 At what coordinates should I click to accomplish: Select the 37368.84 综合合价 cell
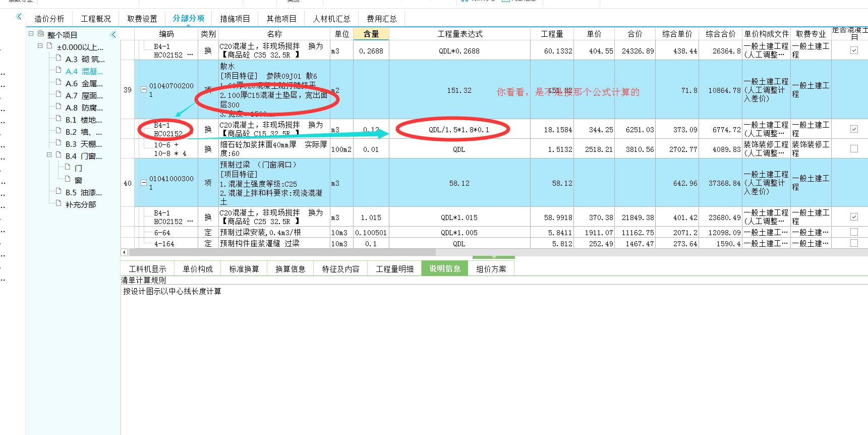coord(720,183)
